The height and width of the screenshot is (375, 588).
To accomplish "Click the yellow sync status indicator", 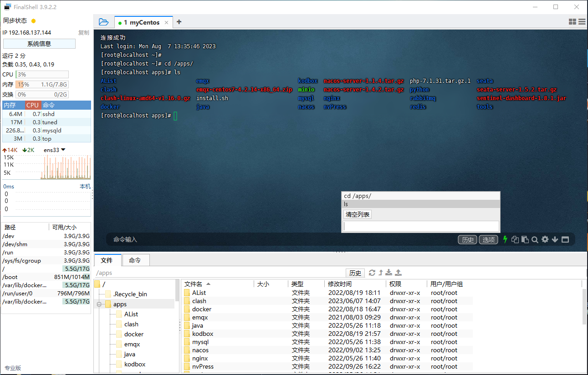I will coord(33,21).
